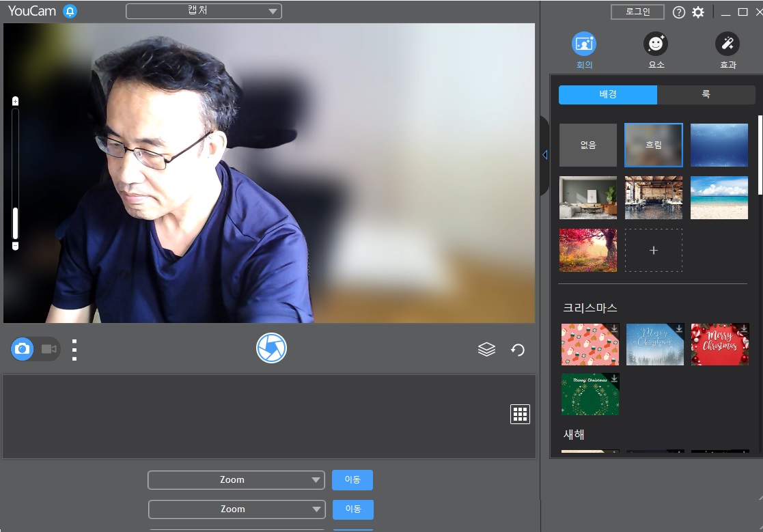This screenshot has width=763, height=532.
Task: Open the 캡처 mode dropdown
Action: [204, 11]
